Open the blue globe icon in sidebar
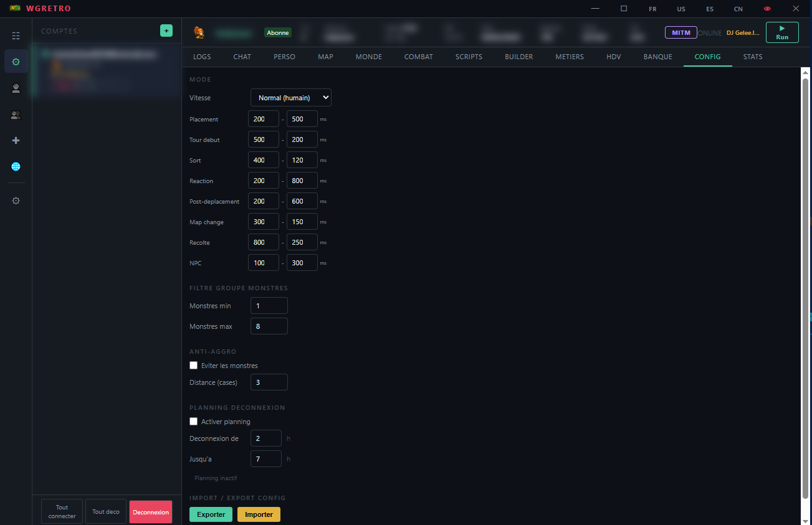 tap(16, 167)
